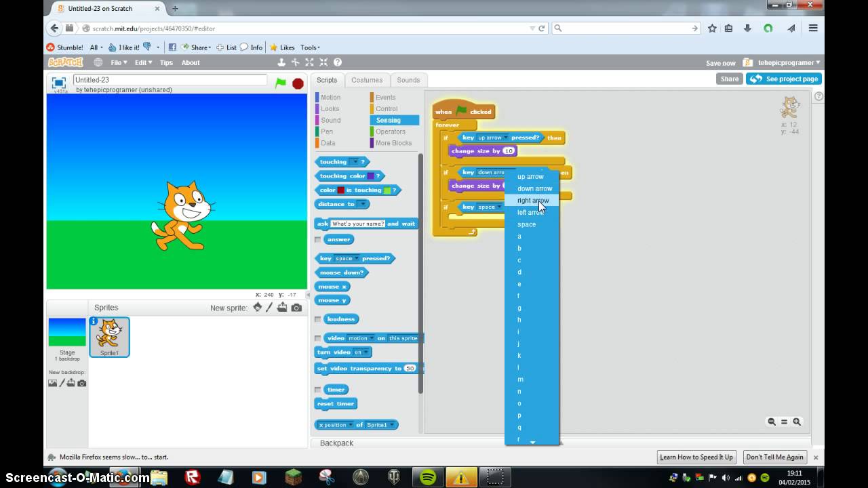Select the Stage backdrop thumbnail
This screenshot has width=868, height=488.
(x=67, y=332)
